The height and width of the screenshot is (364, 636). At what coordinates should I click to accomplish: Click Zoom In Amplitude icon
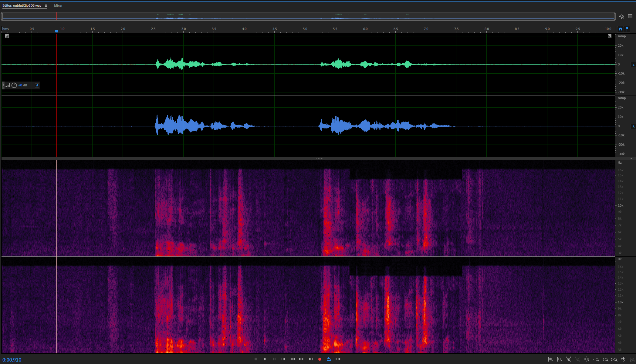(x=550, y=359)
